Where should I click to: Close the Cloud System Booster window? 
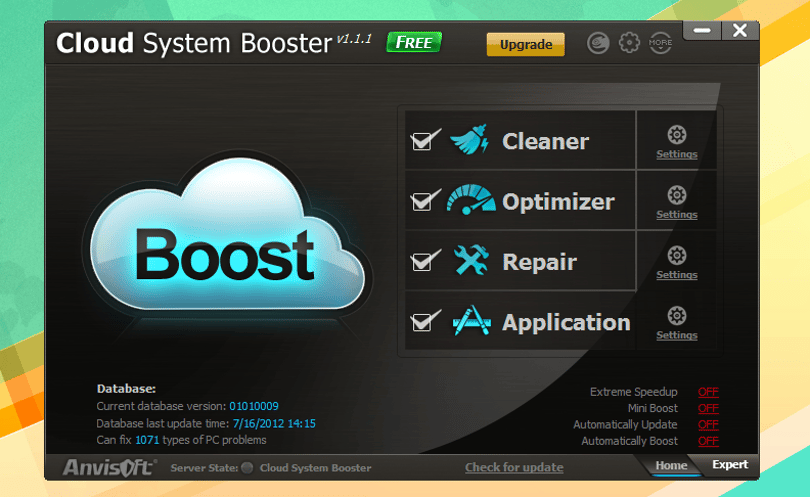point(740,30)
